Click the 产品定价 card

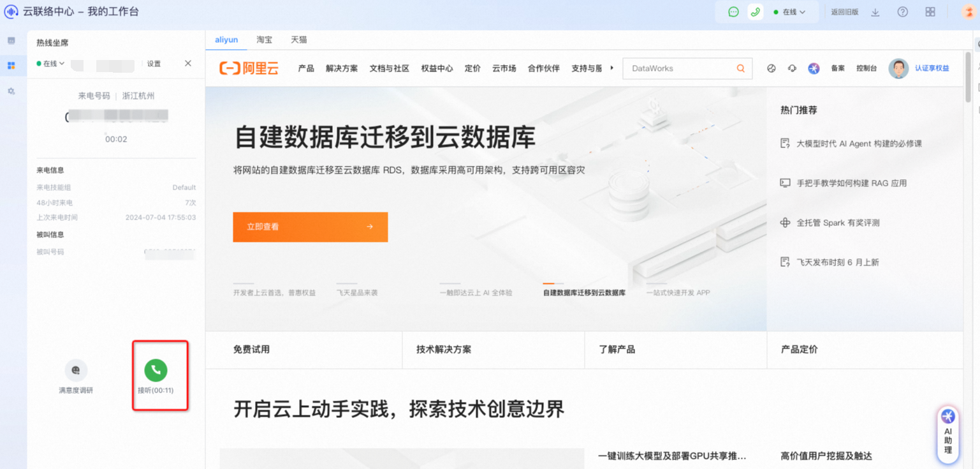[x=865, y=350]
